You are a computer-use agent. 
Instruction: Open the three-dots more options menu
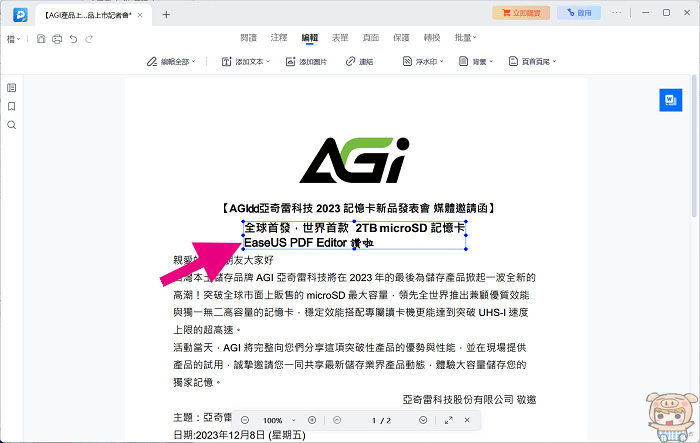(617, 13)
